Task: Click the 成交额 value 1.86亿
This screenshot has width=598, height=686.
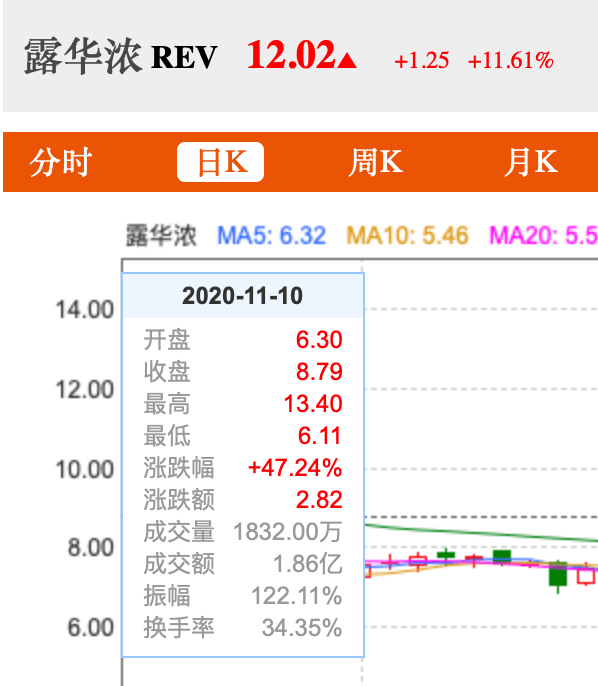Action: [308, 564]
